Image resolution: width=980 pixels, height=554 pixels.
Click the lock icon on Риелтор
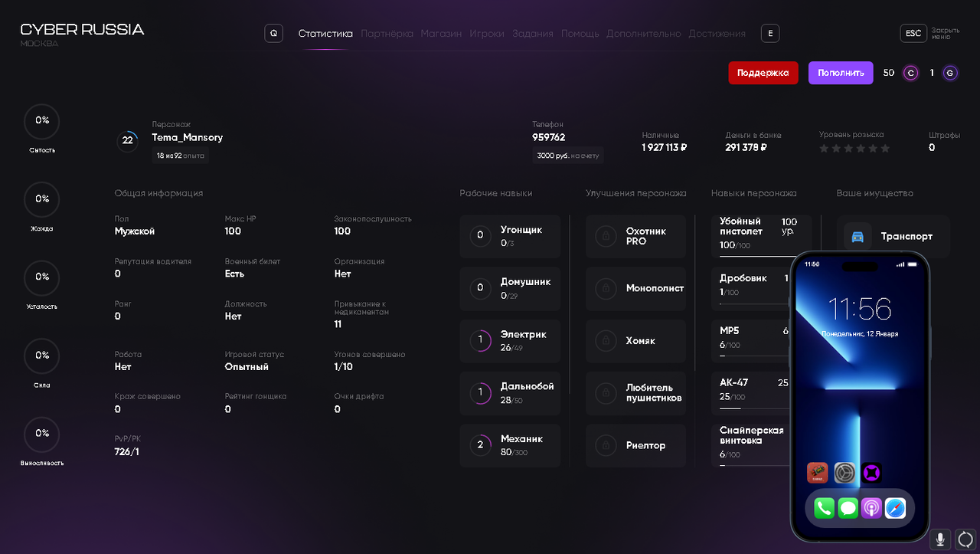click(606, 445)
